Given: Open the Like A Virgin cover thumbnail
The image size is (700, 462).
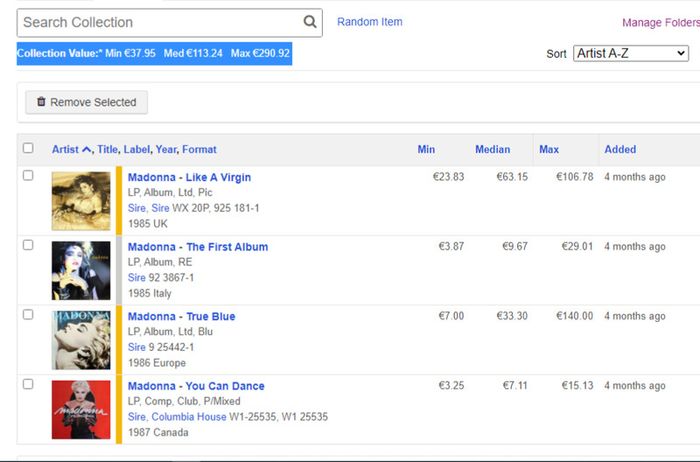Looking at the screenshot, I should tap(81, 201).
